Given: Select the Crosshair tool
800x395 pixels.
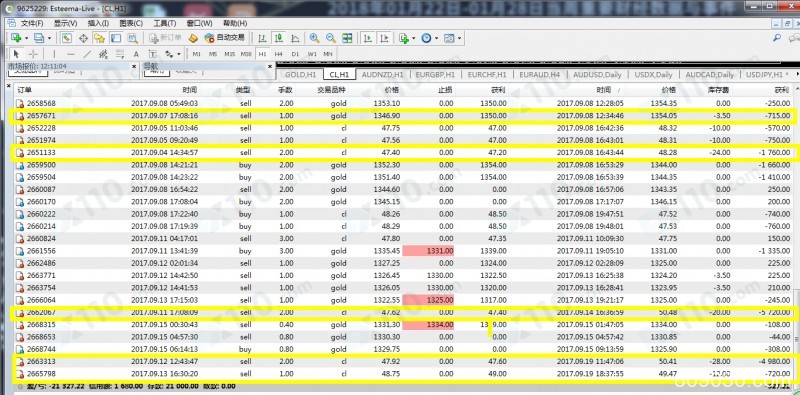Looking at the screenshot, I should [33, 54].
